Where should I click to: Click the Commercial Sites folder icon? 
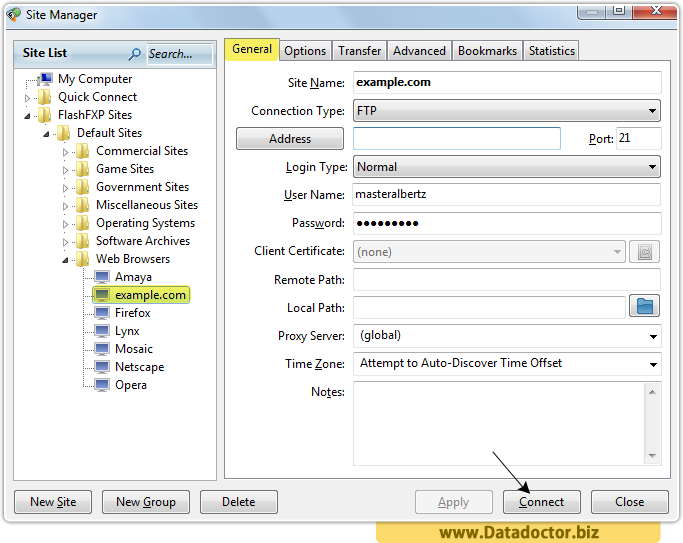click(x=83, y=151)
